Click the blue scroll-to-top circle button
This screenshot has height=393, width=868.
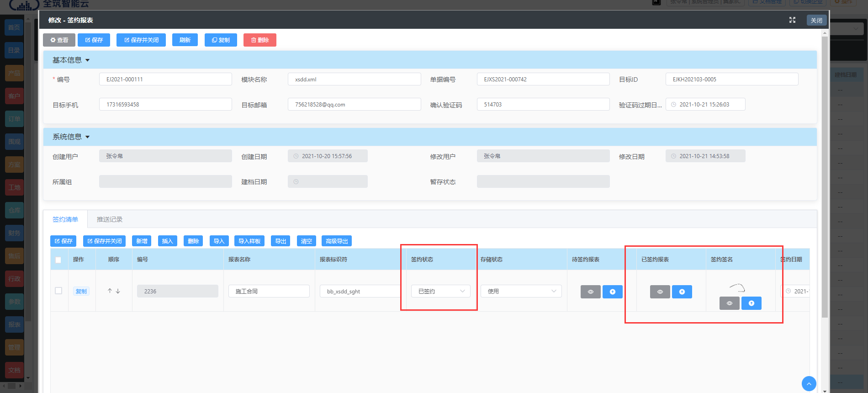tap(809, 384)
